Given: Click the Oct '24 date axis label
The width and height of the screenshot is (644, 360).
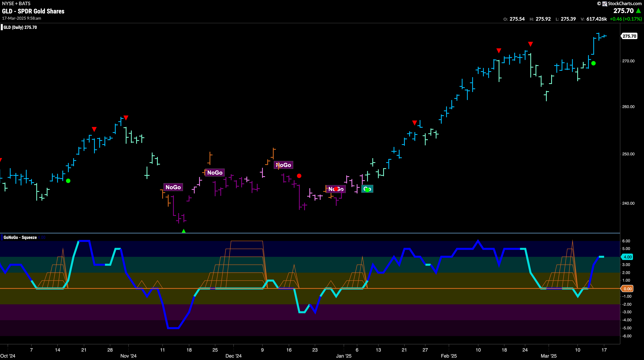Looking at the screenshot, I should point(8,356).
